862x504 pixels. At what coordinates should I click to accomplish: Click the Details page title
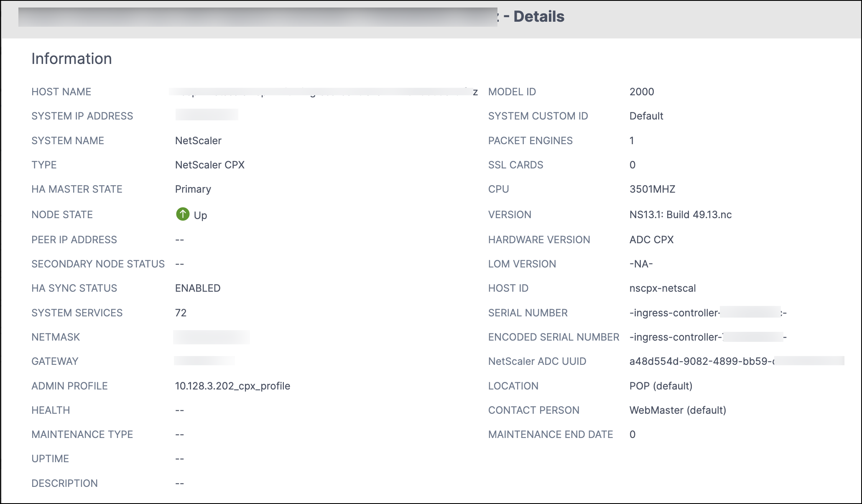pyautogui.click(x=539, y=17)
